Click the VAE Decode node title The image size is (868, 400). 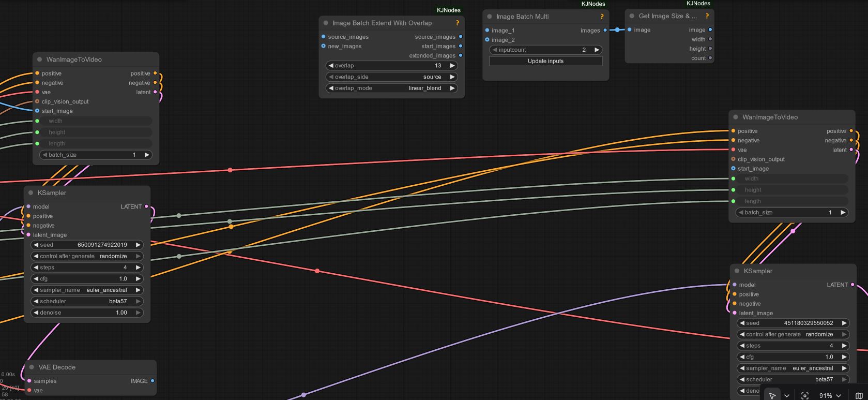tap(57, 367)
